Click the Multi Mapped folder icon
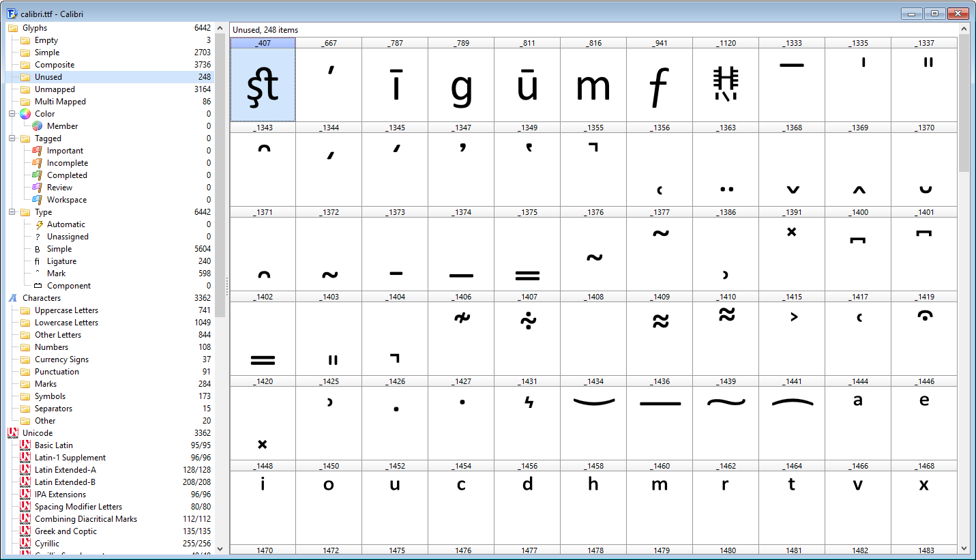This screenshot has height=560, width=976. coord(25,102)
